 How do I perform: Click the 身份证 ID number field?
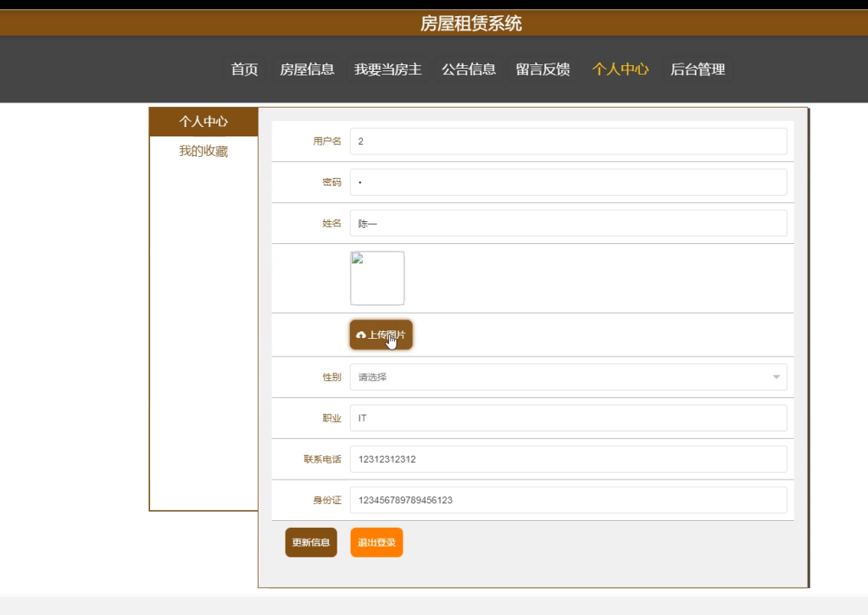click(x=568, y=500)
